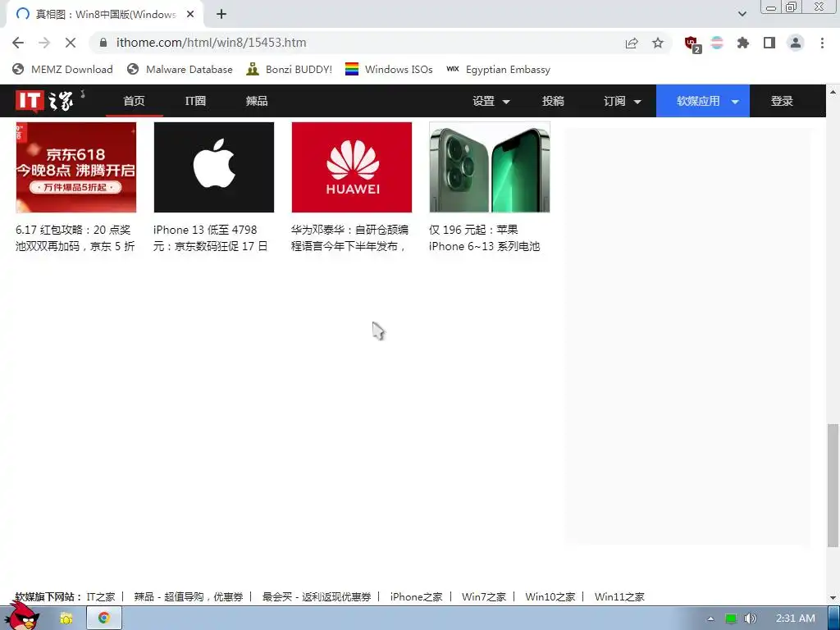Open uBlock shield extension icon

coord(692,43)
